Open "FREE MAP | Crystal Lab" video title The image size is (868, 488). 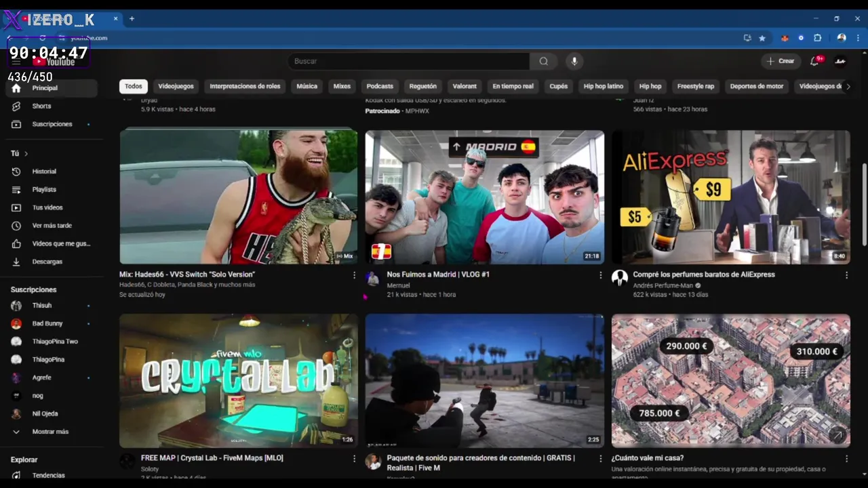coord(212,458)
